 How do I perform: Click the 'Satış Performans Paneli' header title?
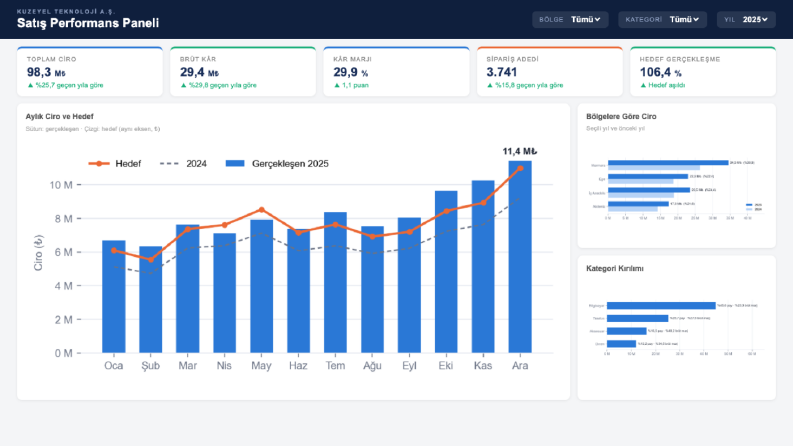click(x=88, y=23)
